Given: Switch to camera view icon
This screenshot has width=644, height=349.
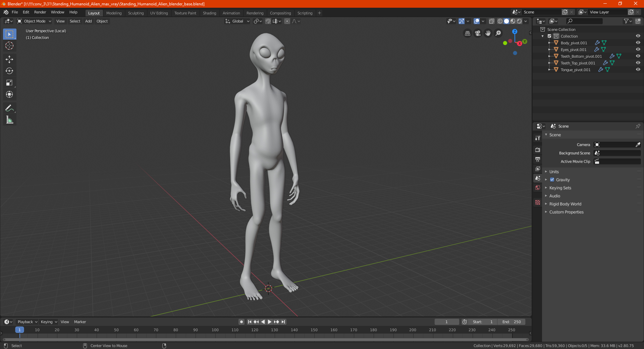Looking at the screenshot, I should [x=478, y=33].
